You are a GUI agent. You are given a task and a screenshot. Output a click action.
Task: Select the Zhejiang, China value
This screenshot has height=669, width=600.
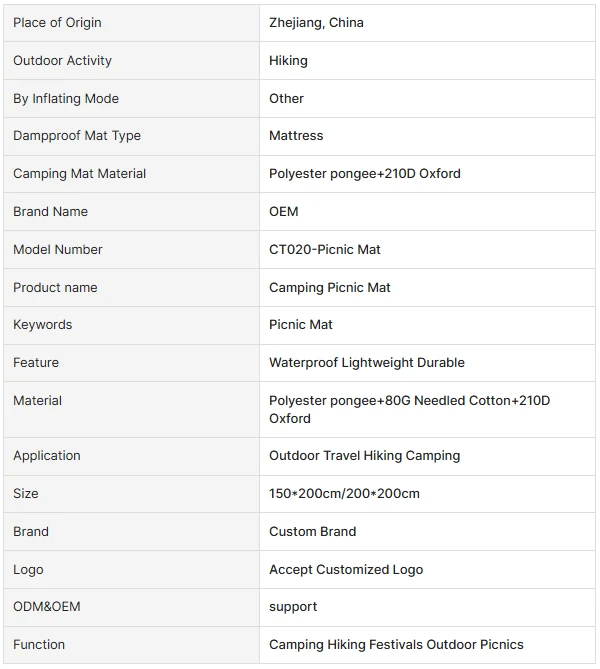point(316,23)
